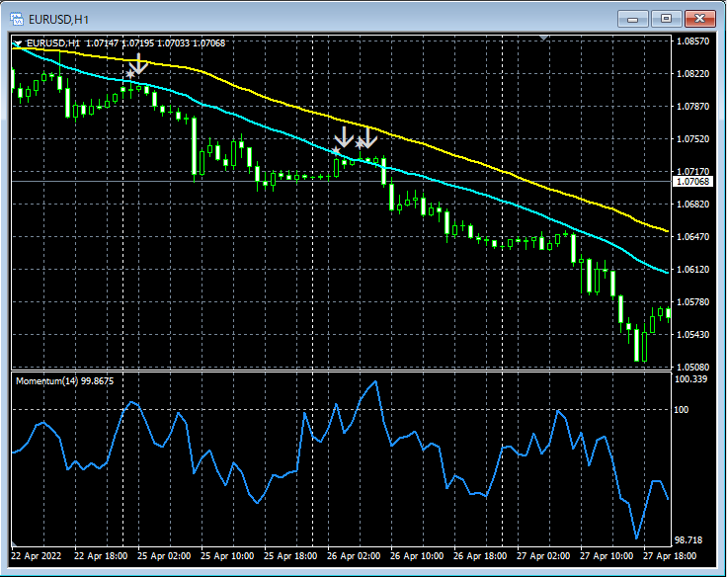Maximize the EURUSD,H1 chart window
The image size is (728, 577).
pyautogui.click(x=666, y=19)
